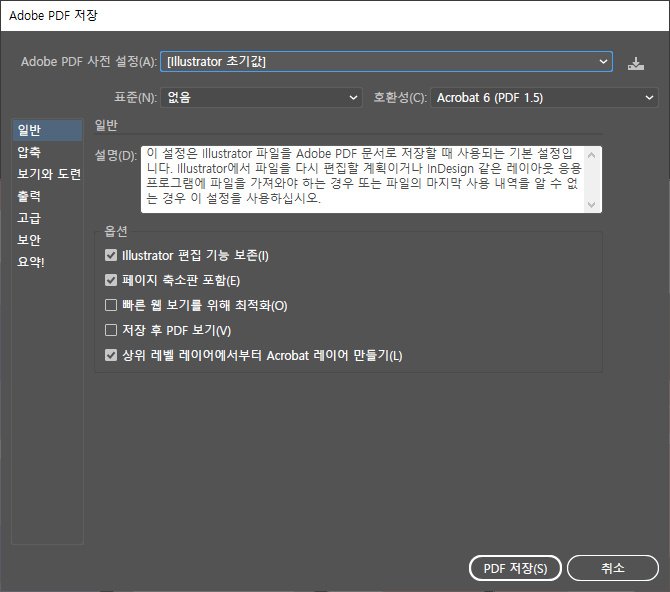Show the 요약! summary section
670x592 pixels.
(32, 262)
